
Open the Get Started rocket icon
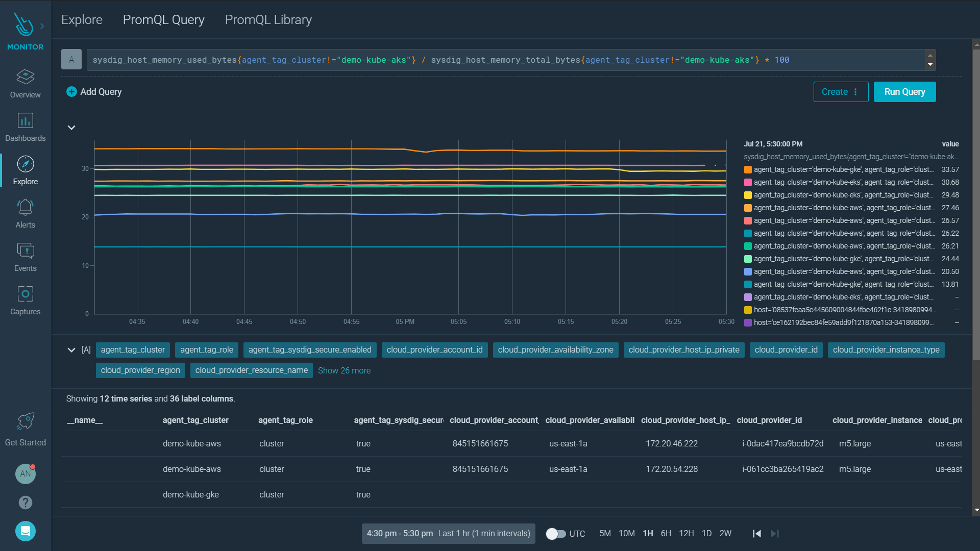25,421
